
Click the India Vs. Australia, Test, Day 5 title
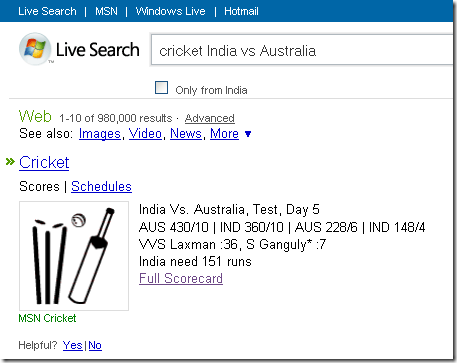point(229,210)
